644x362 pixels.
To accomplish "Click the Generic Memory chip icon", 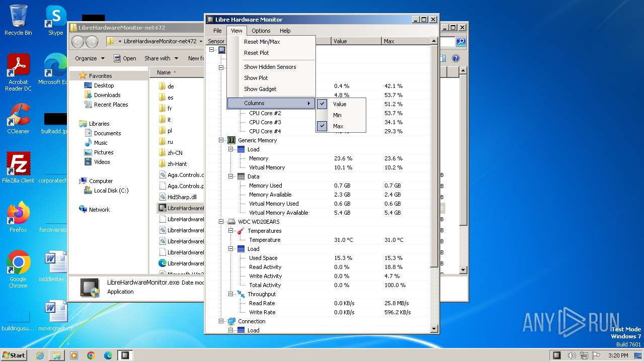I will pos(231,140).
